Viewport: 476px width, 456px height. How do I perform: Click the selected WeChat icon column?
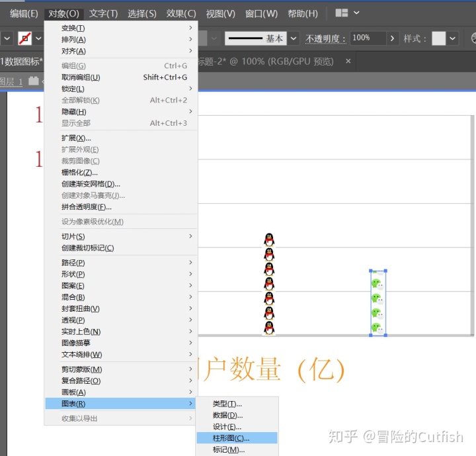[378, 302]
